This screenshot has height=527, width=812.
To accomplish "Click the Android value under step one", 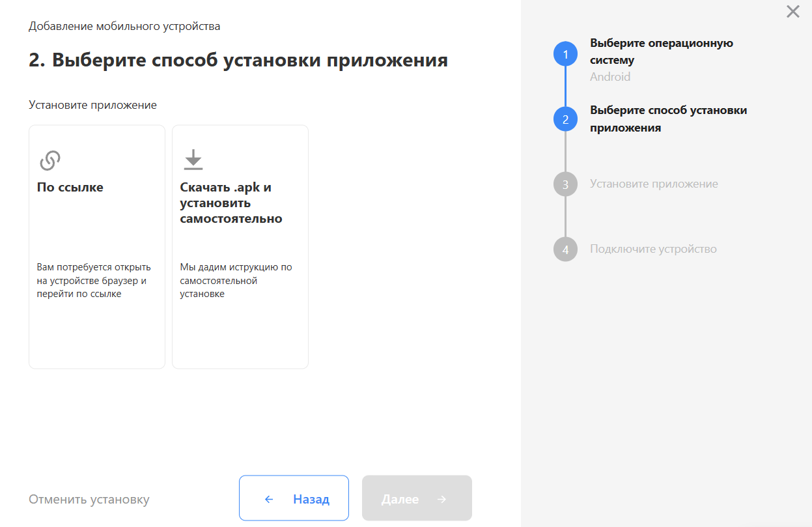I will (610, 77).
